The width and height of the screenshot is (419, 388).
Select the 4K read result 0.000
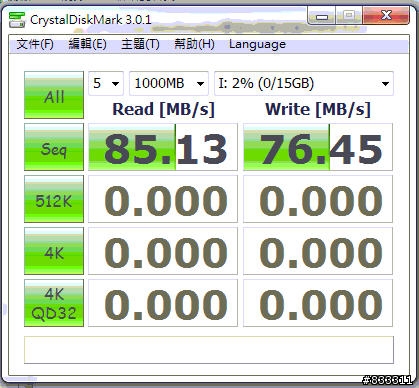[163, 251]
